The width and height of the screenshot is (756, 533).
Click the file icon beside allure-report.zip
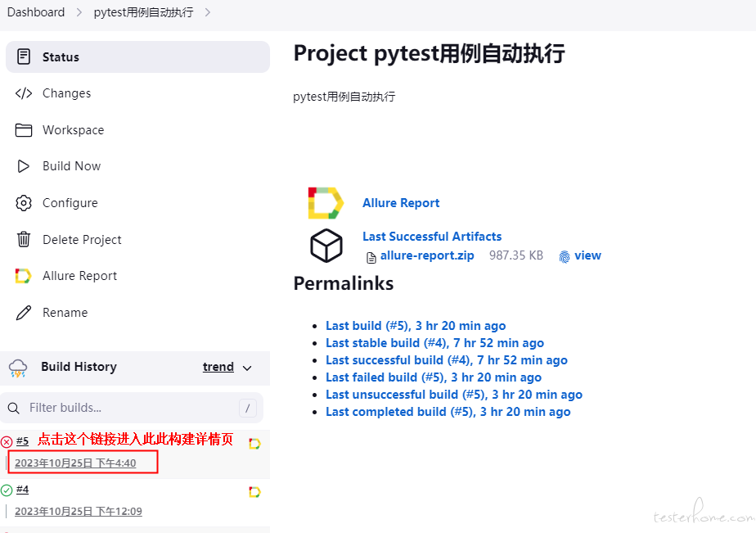371,258
